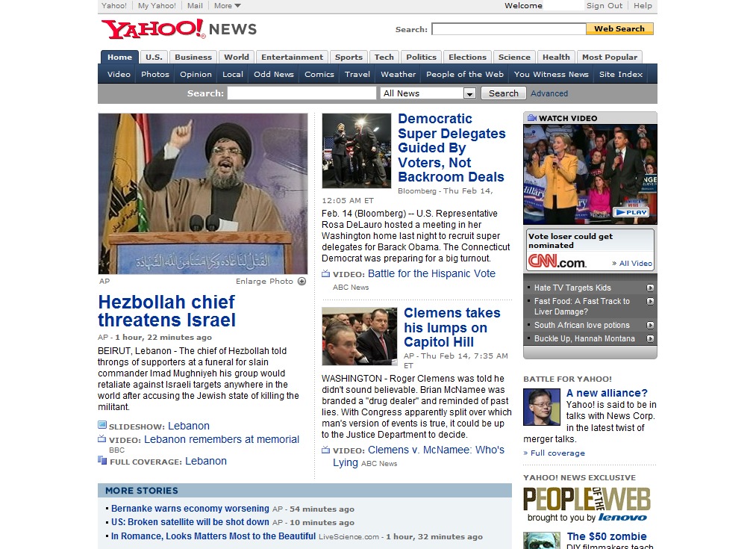This screenshot has width=756, height=549.
Task: Open the Advanced search link
Action: pos(549,93)
